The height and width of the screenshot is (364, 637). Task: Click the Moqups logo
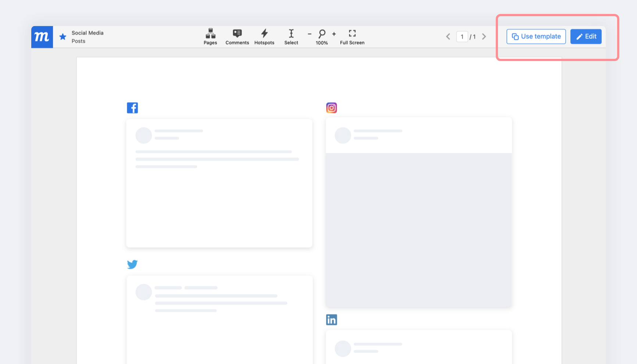click(42, 37)
